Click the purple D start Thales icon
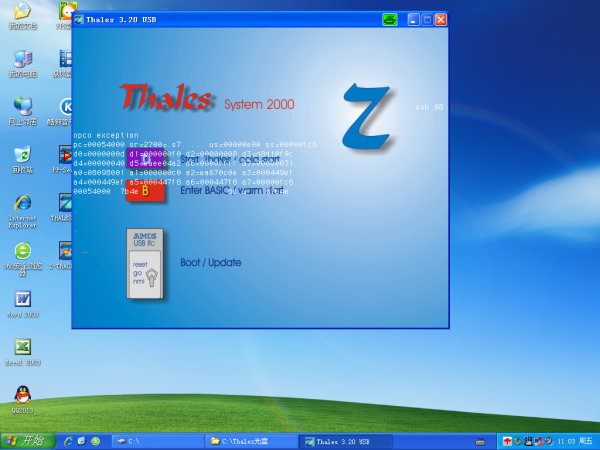This screenshot has width=600, height=450. click(x=145, y=158)
